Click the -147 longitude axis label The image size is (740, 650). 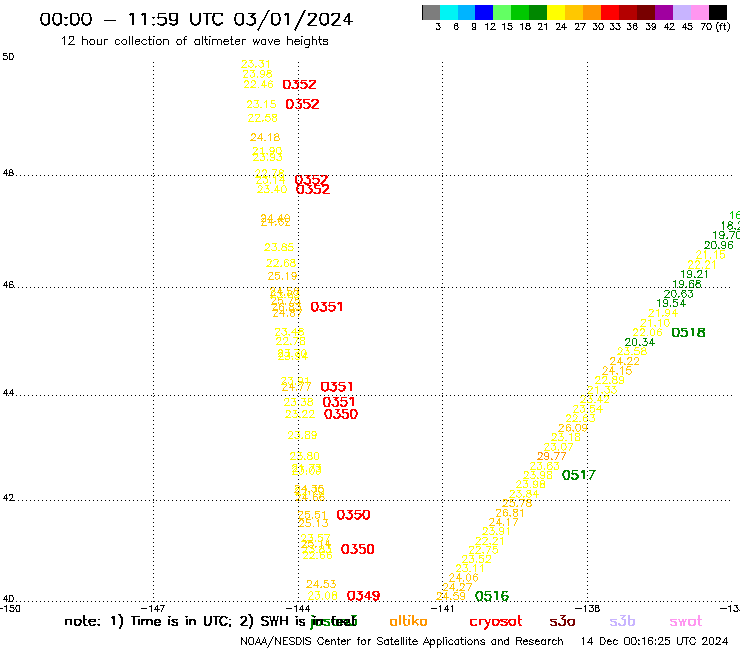point(153,609)
